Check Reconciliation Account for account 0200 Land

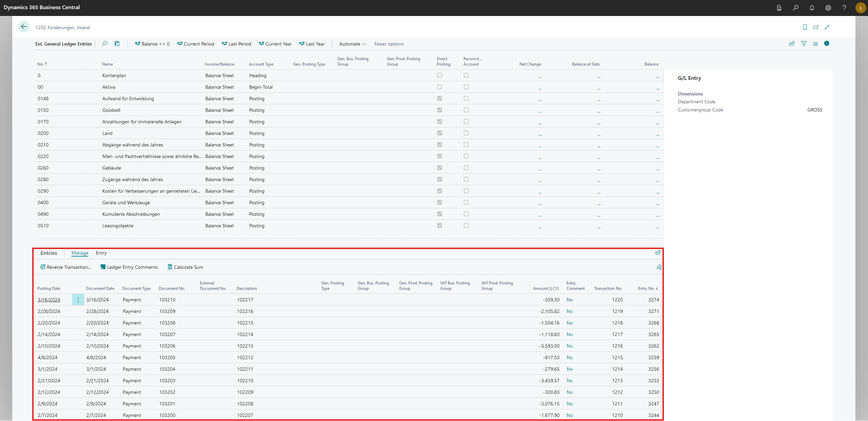tap(466, 133)
